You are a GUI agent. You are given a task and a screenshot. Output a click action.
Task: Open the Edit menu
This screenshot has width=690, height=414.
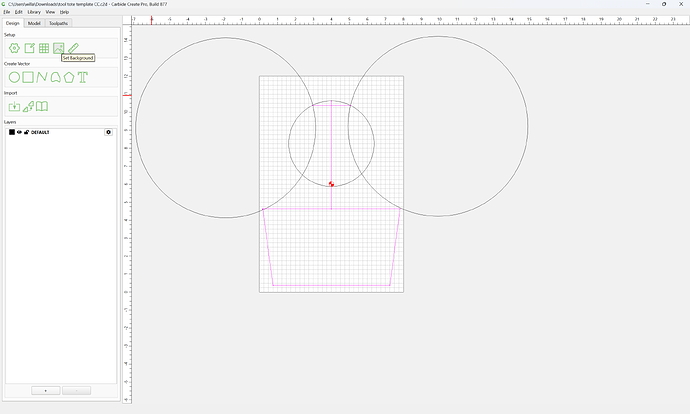(x=18, y=12)
